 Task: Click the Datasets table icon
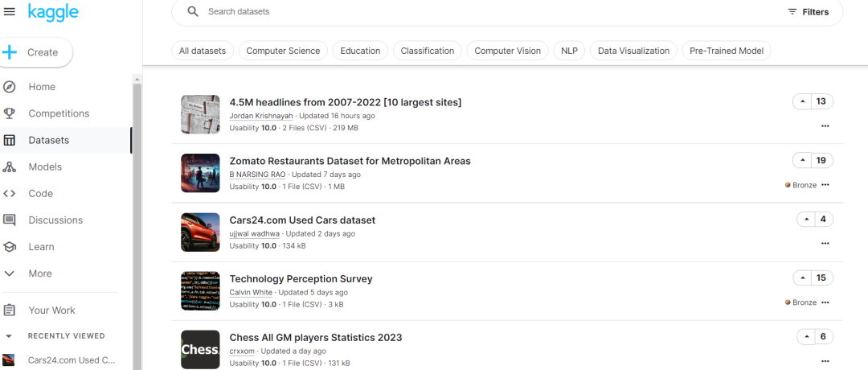coord(9,140)
